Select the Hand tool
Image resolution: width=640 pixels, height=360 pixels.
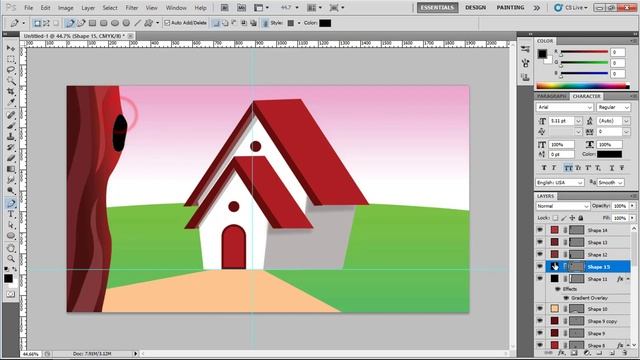pyautogui.click(x=11, y=248)
